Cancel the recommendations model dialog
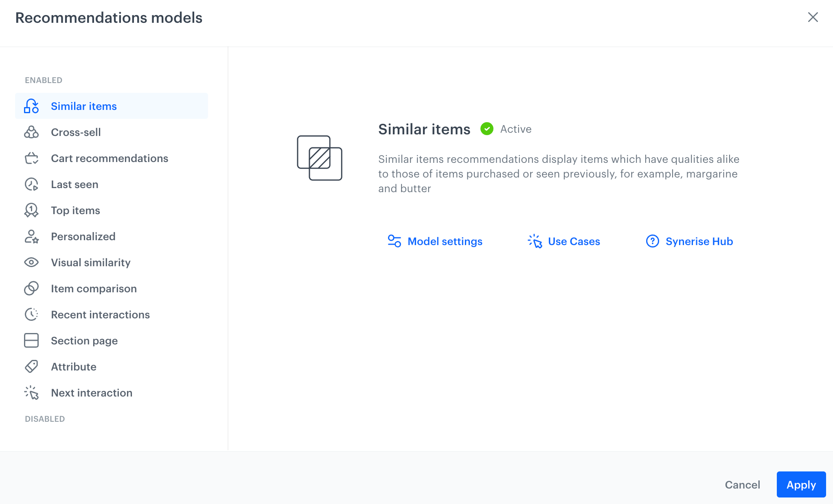Screen dimensions: 833x504 [x=742, y=484]
